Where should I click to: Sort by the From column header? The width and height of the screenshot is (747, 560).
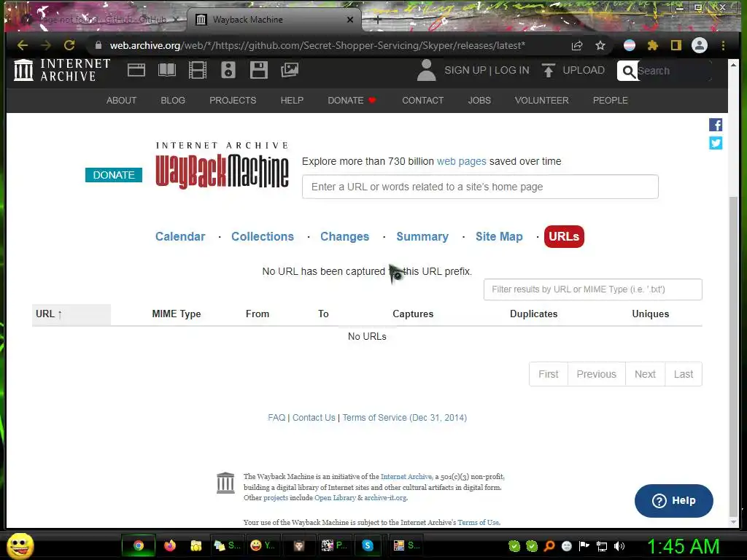coord(258,314)
